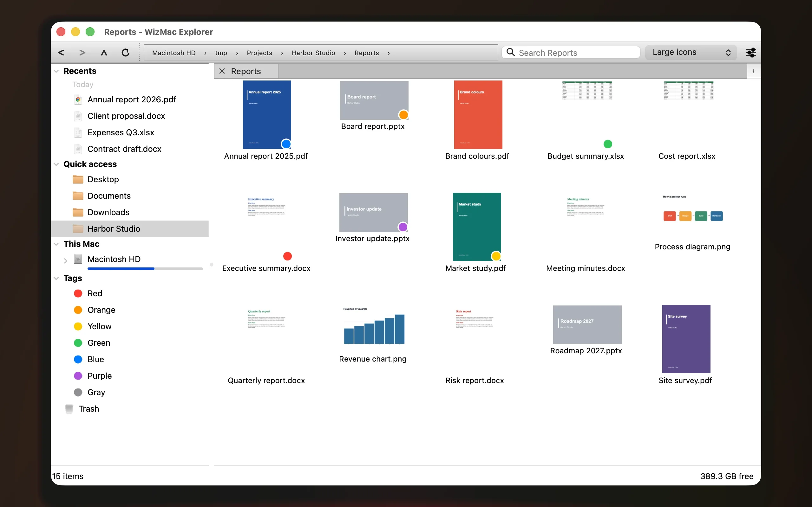Close the Reports tab
The width and height of the screenshot is (812, 507).
222,71
